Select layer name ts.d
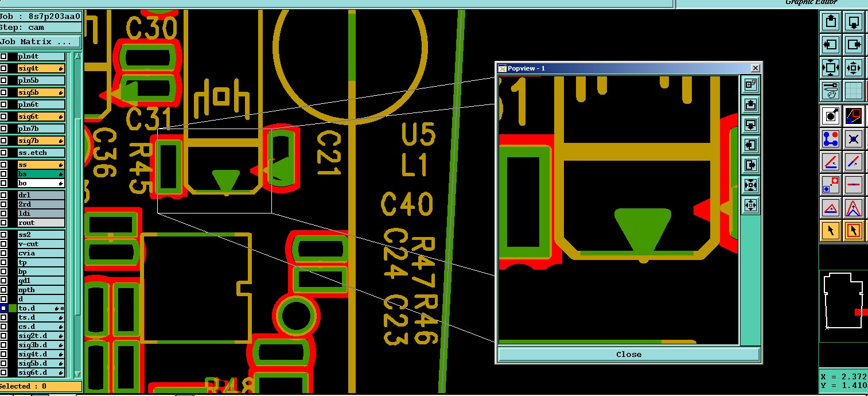Image resolution: width=868 pixels, height=396 pixels. tap(41, 317)
